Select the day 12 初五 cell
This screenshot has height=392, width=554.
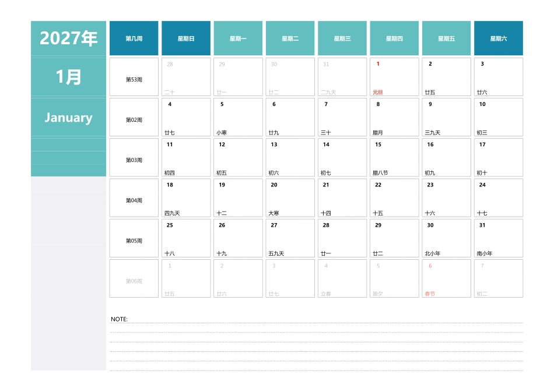[238, 157]
